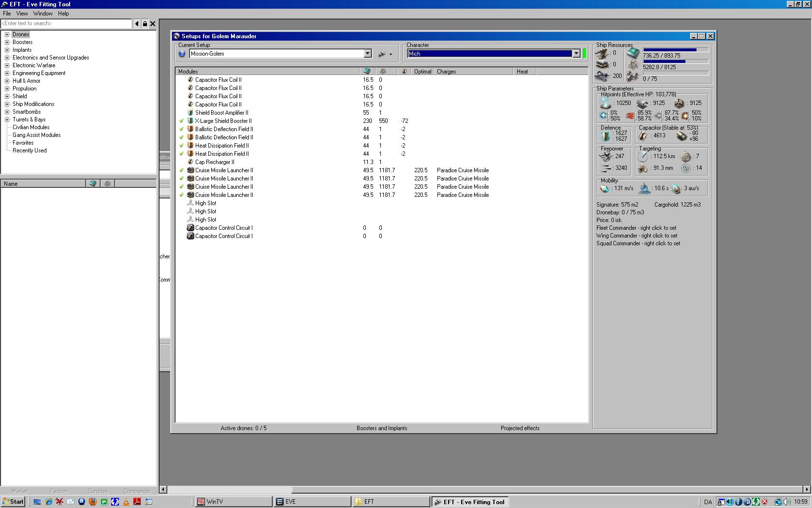This screenshot has height=508, width=812.
Task: Open the Help menu
Action: click(x=63, y=14)
